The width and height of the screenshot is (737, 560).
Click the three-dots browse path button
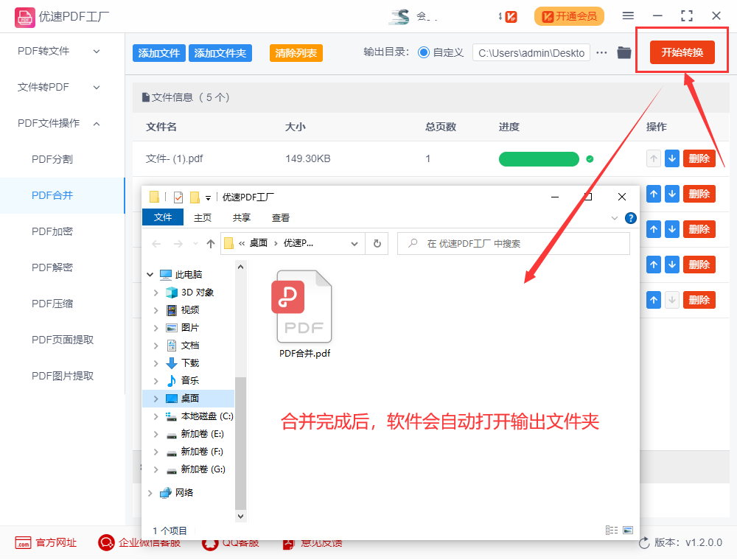(x=601, y=52)
